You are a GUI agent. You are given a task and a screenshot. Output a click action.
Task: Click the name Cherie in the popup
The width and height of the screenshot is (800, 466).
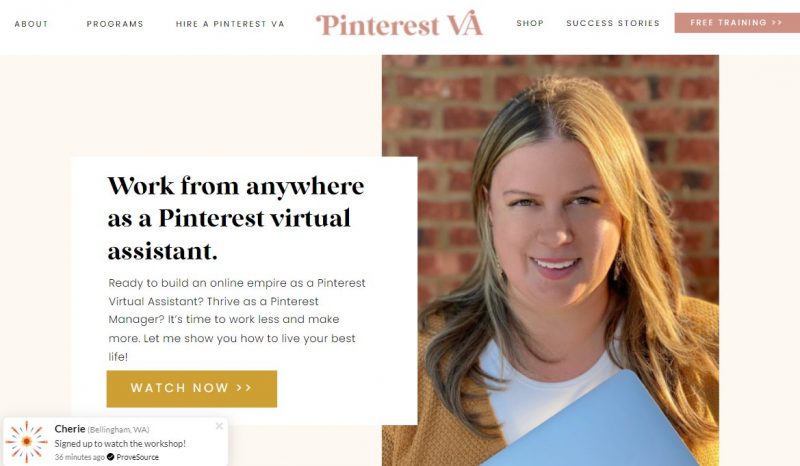pyautogui.click(x=70, y=429)
